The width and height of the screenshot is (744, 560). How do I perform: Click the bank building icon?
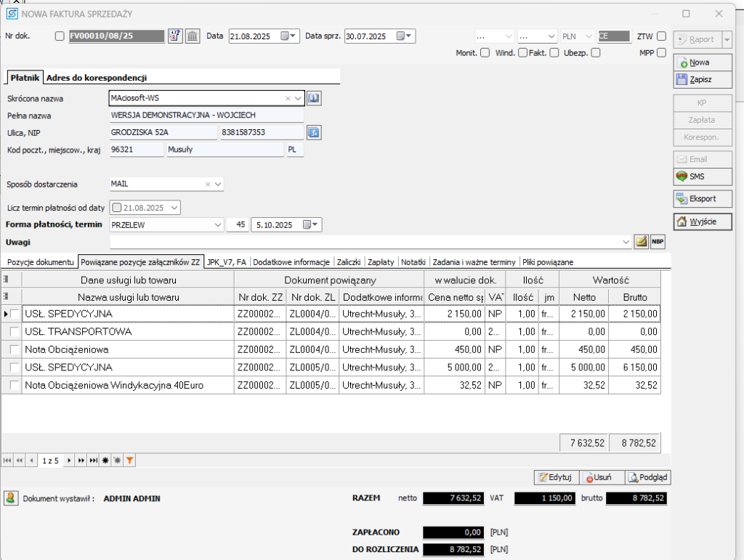coord(193,36)
